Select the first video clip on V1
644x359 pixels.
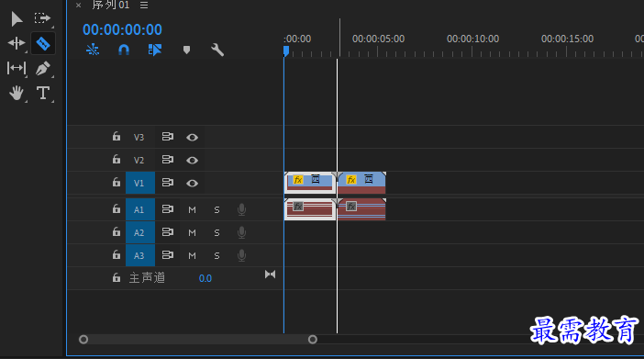310,183
